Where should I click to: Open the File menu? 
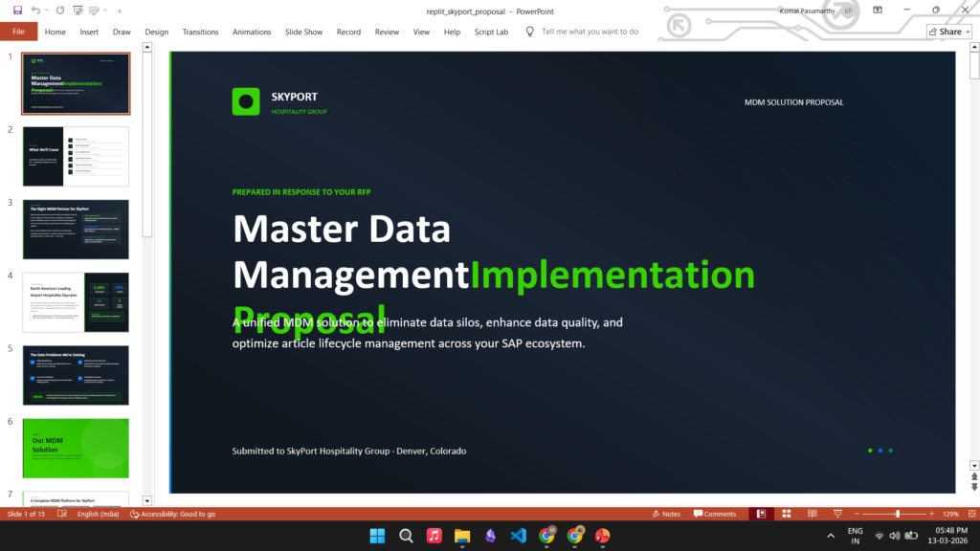tap(18, 32)
